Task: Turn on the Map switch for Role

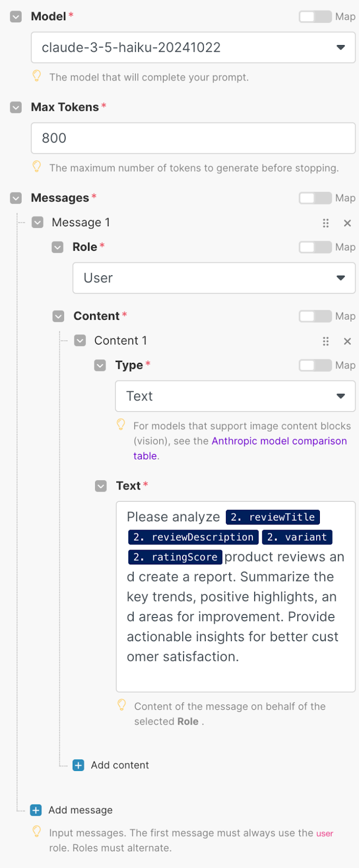Action: [x=315, y=247]
